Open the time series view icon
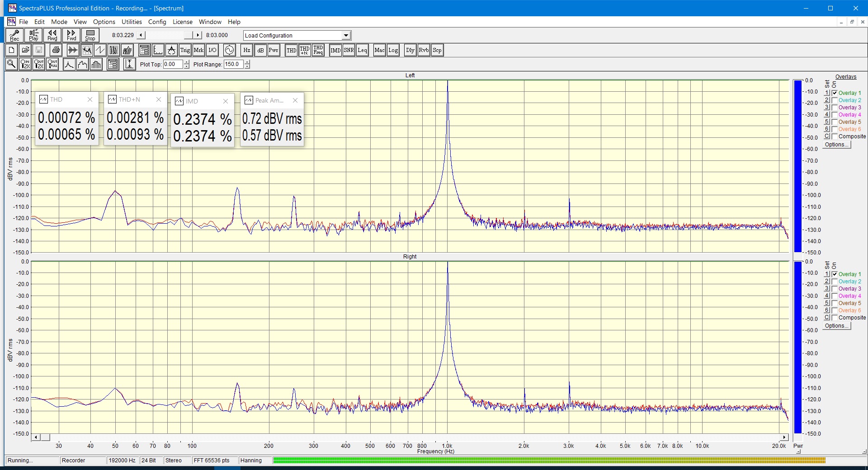This screenshot has height=470, width=868. point(73,50)
